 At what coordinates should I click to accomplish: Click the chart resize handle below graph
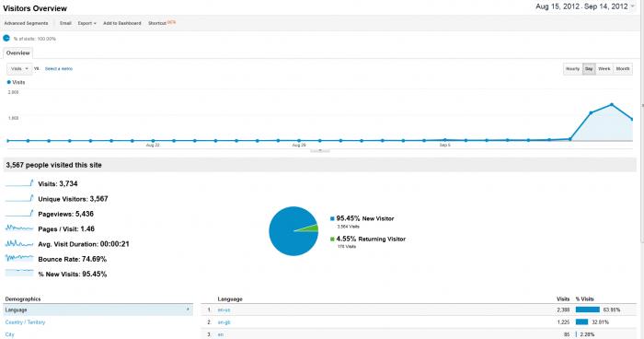tap(320, 151)
